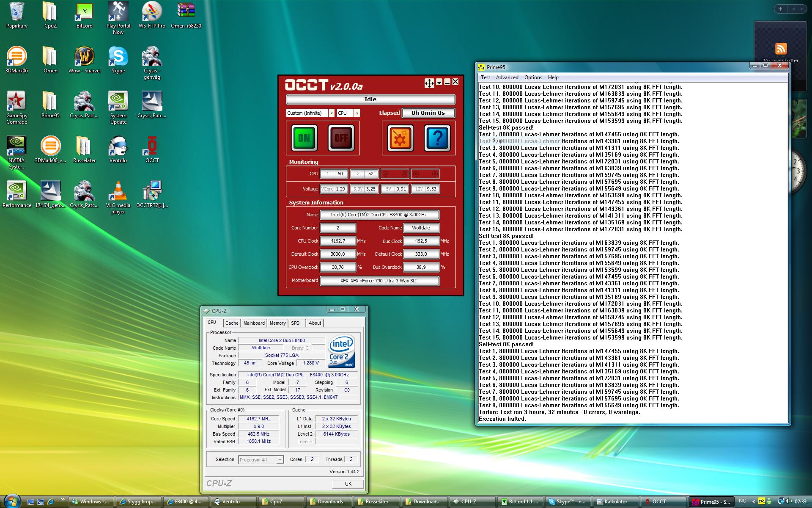812x508 pixels.
Task: Stop OCCT test with OFF button
Action: coord(341,138)
